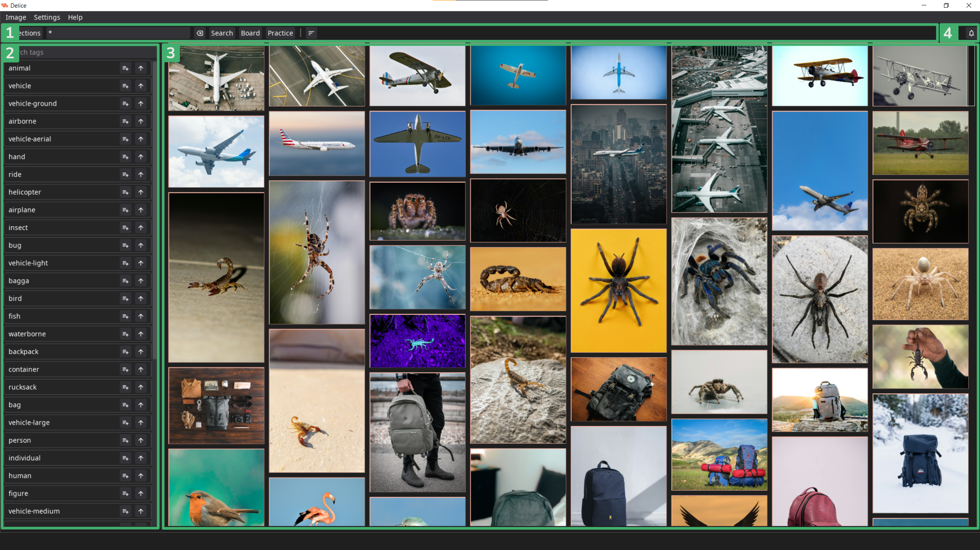Open the Image menu
Image resolution: width=980 pixels, height=550 pixels.
click(x=16, y=17)
